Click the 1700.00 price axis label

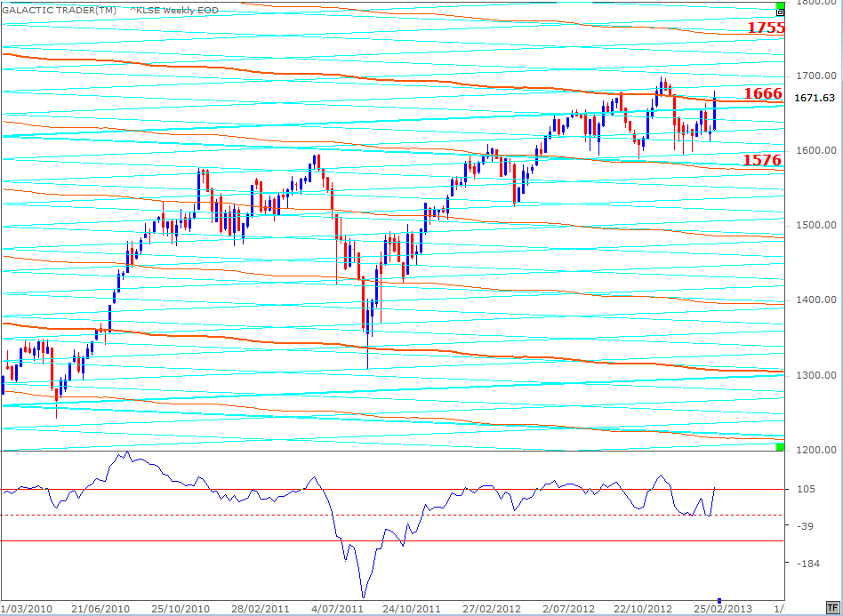pyautogui.click(x=815, y=76)
